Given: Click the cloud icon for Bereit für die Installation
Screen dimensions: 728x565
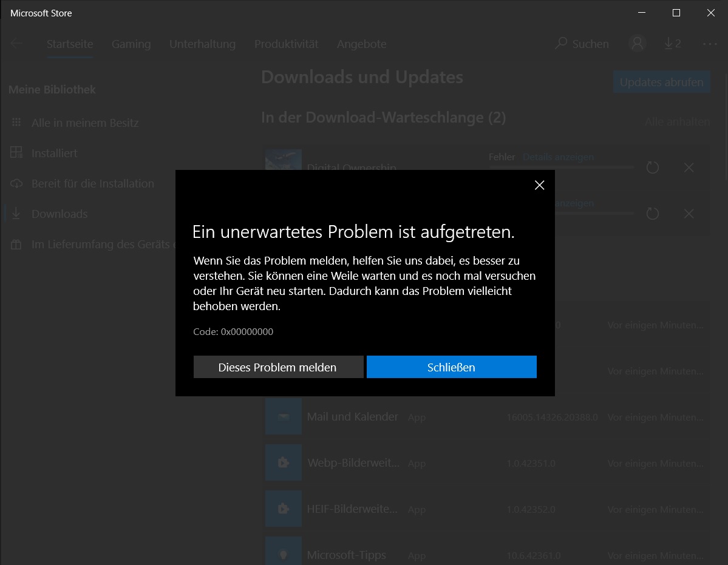Looking at the screenshot, I should (16, 183).
